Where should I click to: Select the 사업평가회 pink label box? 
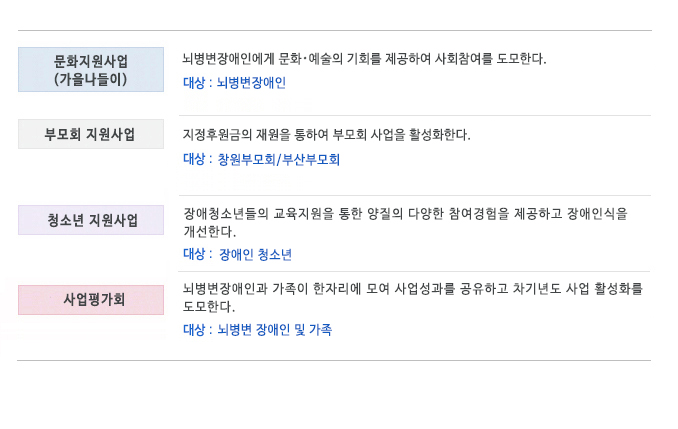(91, 300)
